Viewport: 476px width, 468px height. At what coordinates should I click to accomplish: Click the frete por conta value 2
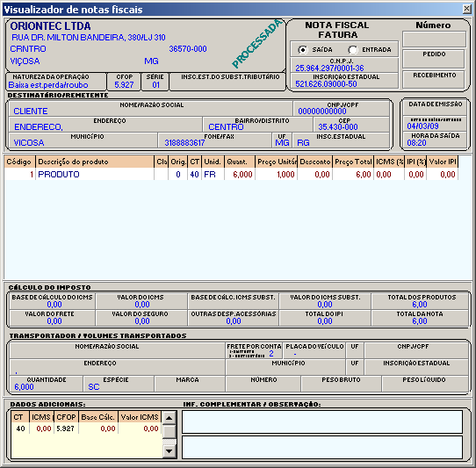coord(271,353)
